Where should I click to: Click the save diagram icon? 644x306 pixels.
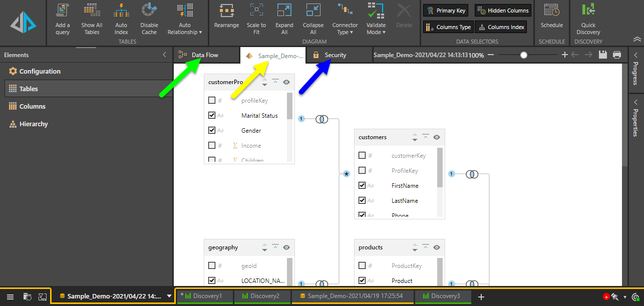[603, 55]
